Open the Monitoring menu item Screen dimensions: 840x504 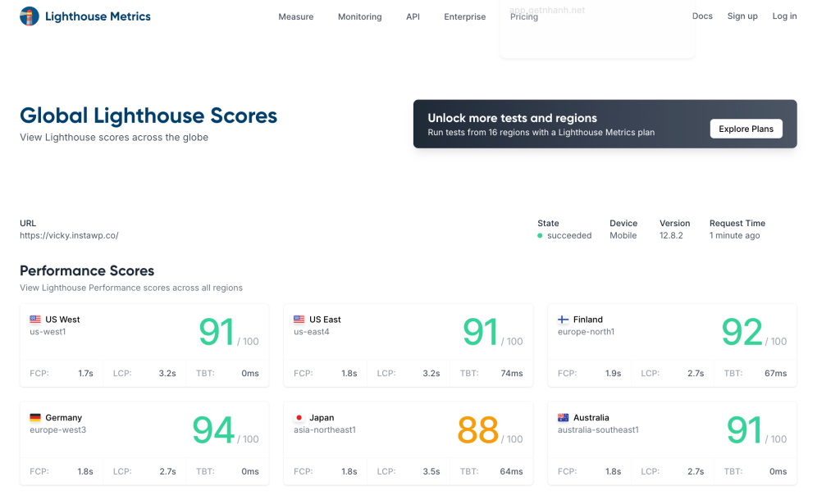pyautogui.click(x=359, y=16)
